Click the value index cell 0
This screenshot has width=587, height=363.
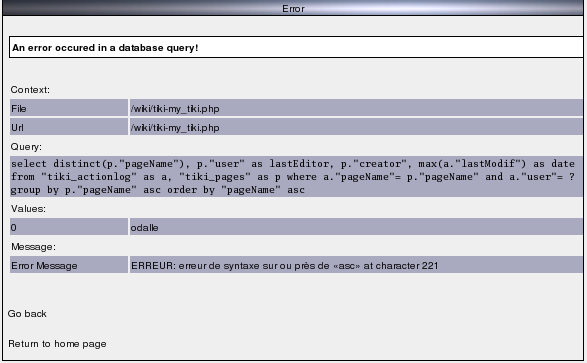[69, 227]
